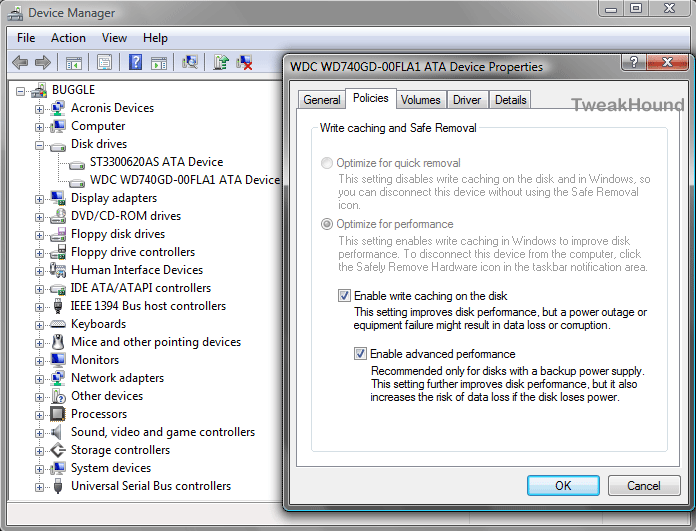Switch to the Details tab
Screen dimensions: 696x531
(x=510, y=100)
